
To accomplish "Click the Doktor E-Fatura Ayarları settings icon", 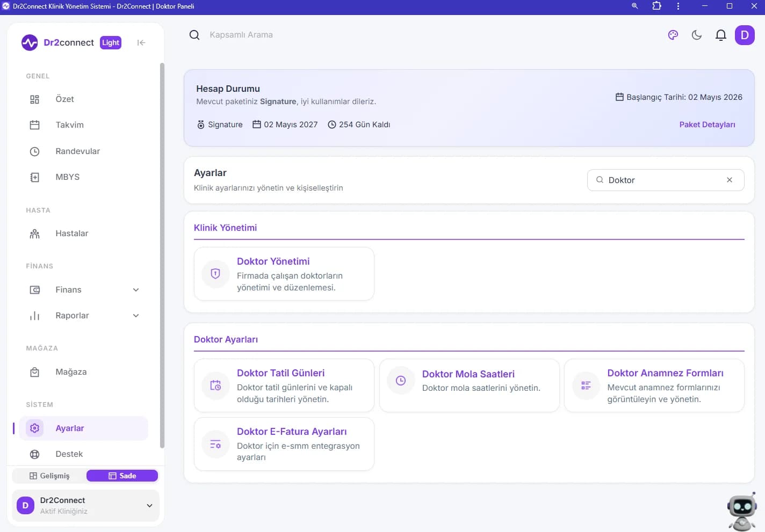I will click(215, 444).
